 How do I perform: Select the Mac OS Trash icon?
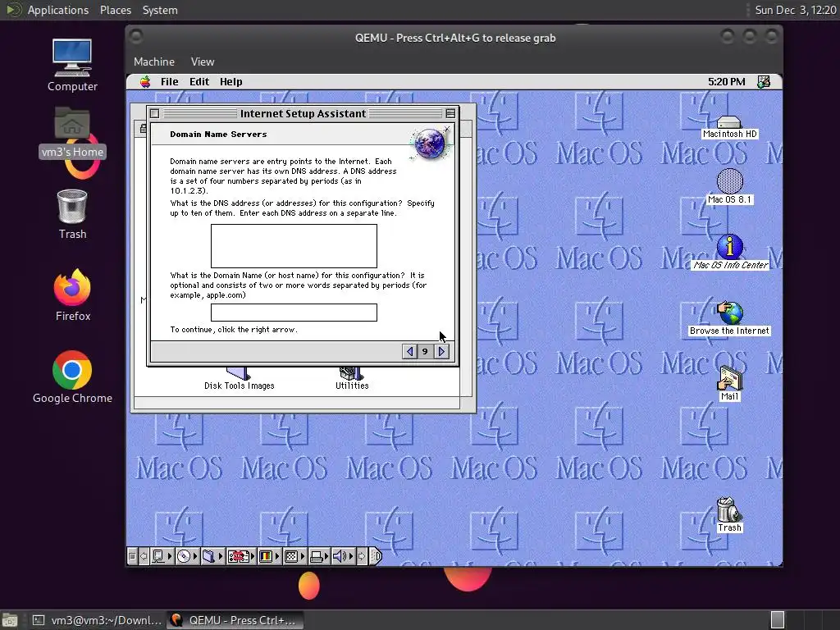[729, 515]
